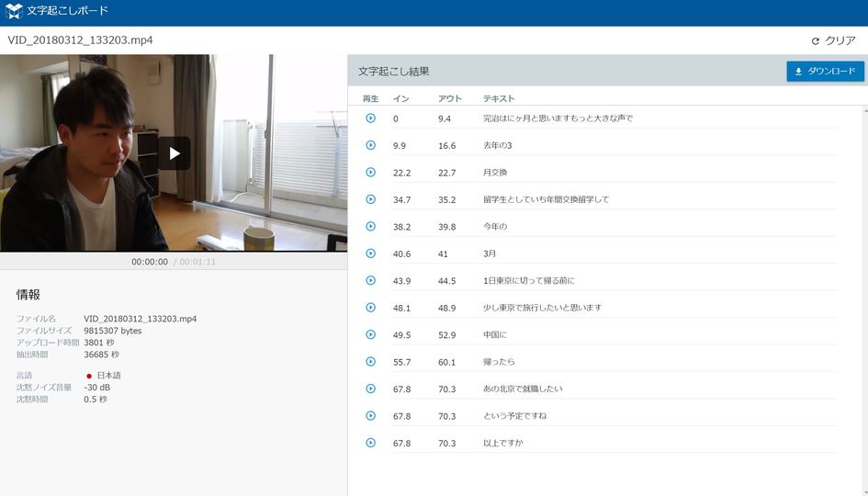Click the transcript text あの北京で就職したい
Image resolution: width=868 pixels, height=496 pixels.
523,389
